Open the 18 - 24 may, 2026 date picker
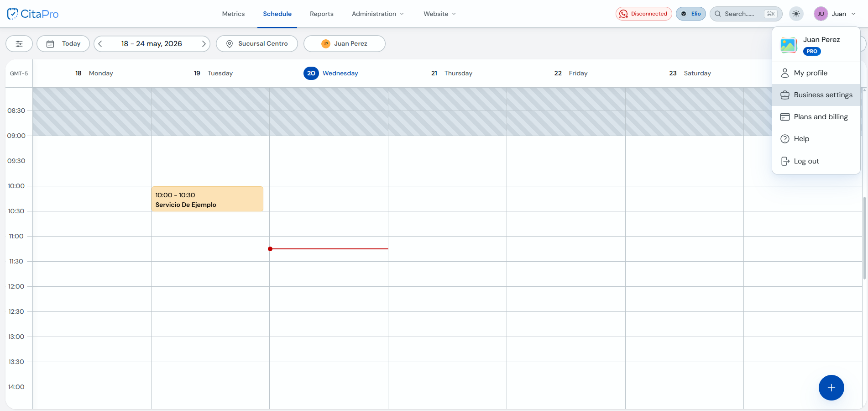Screen dimensions: 868x411 point(152,44)
